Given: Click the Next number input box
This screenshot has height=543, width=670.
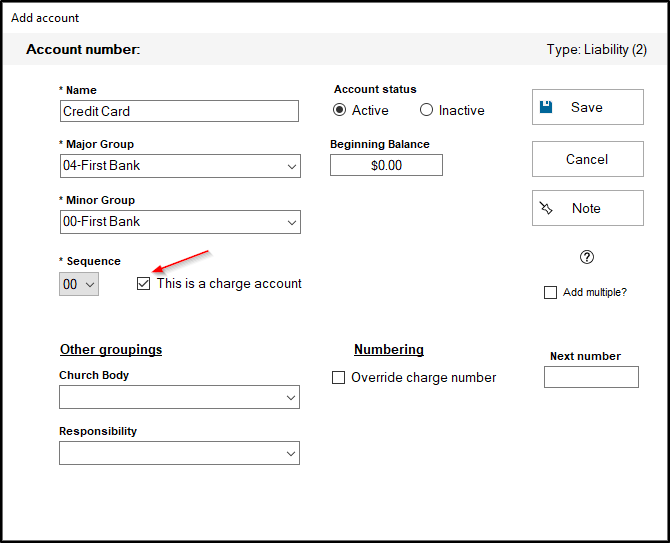Looking at the screenshot, I should (590, 377).
